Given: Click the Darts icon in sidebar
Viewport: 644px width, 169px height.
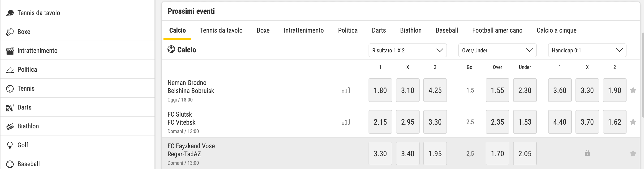Looking at the screenshot, I should [10, 108].
